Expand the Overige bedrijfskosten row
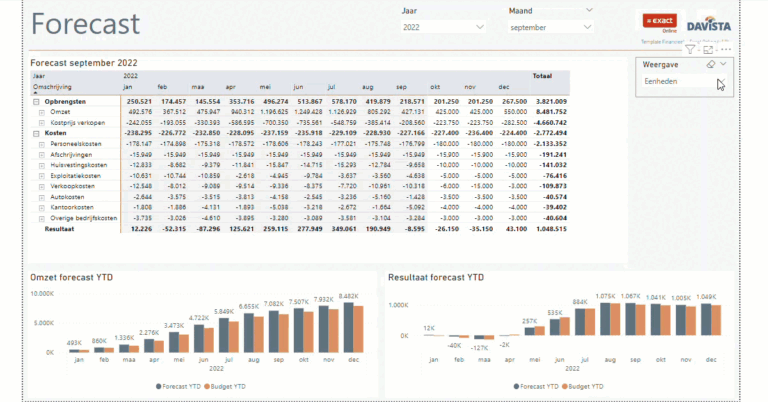The height and width of the screenshot is (402, 768). 42,218
